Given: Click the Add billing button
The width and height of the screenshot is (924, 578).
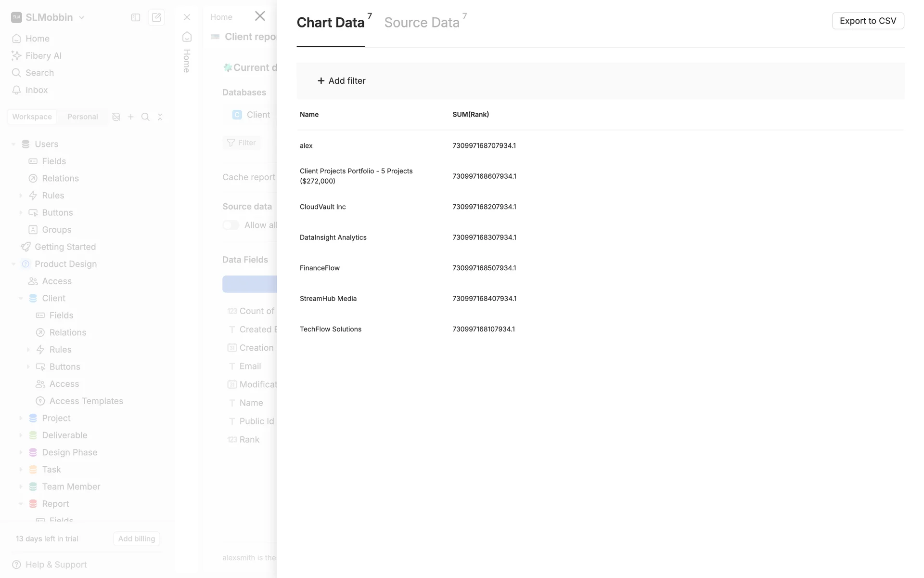Looking at the screenshot, I should [137, 539].
